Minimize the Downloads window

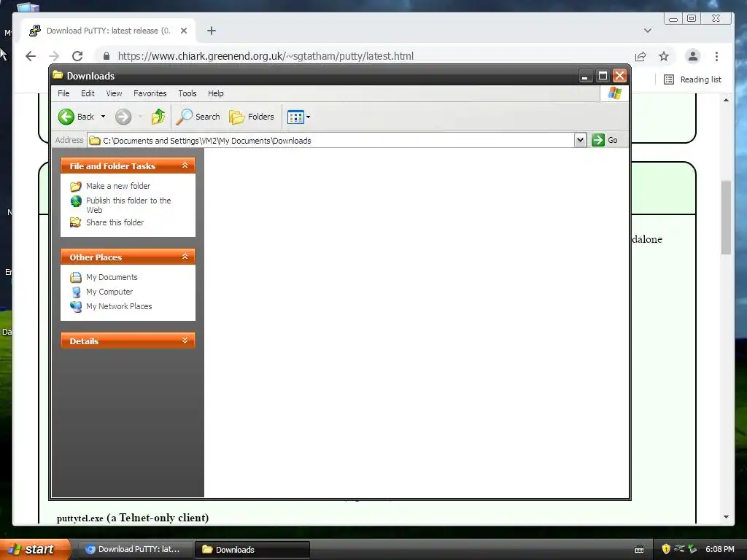pyautogui.click(x=585, y=76)
